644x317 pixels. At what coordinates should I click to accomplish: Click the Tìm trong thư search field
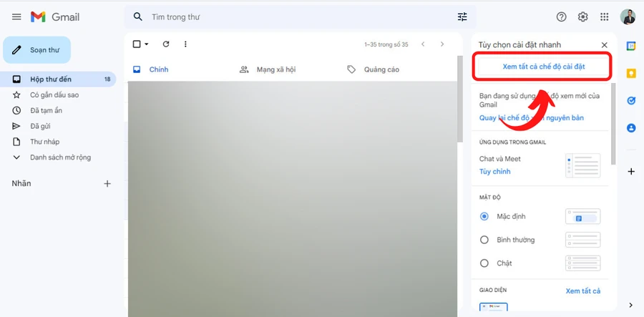(x=300, y=17)
